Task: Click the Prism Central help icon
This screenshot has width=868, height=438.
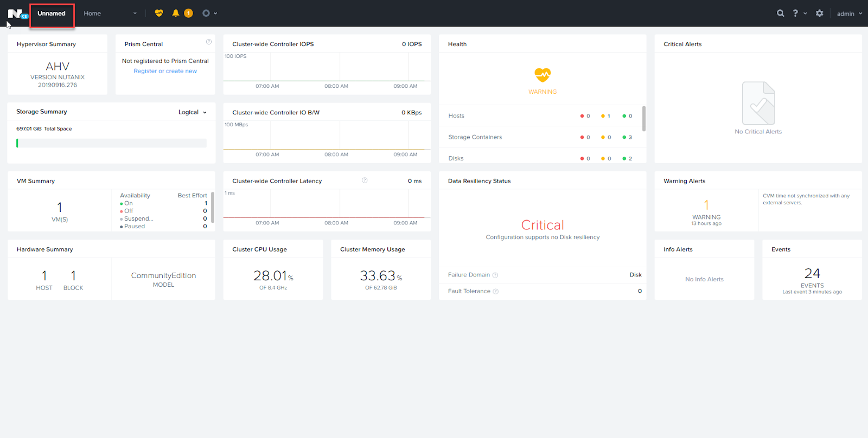Action: coord(209,42)
